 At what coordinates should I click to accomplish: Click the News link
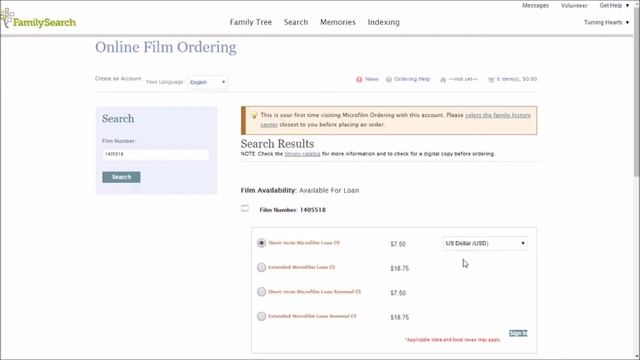371,79
